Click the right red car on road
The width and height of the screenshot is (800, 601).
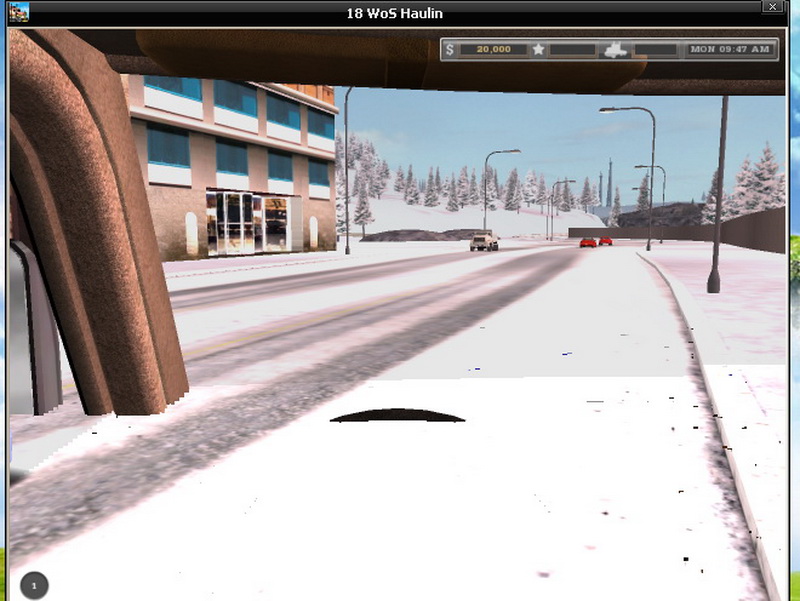(605, 241)
